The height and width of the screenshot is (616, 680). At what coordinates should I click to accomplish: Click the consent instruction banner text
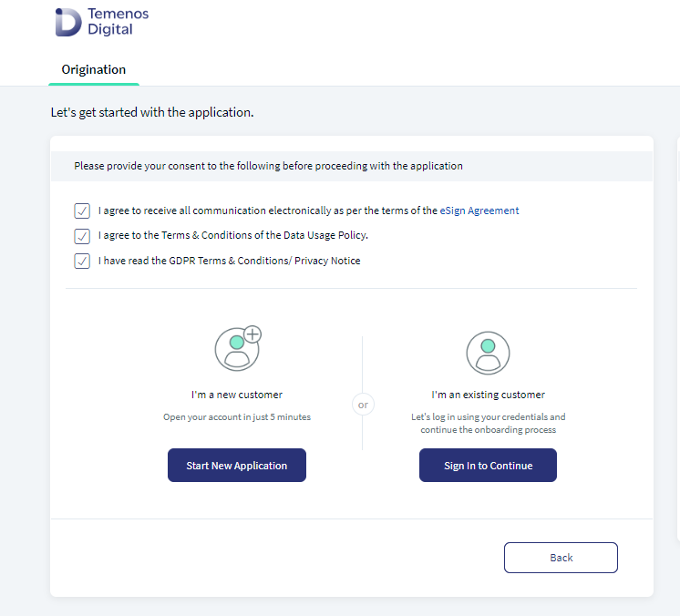coord(268,166)
